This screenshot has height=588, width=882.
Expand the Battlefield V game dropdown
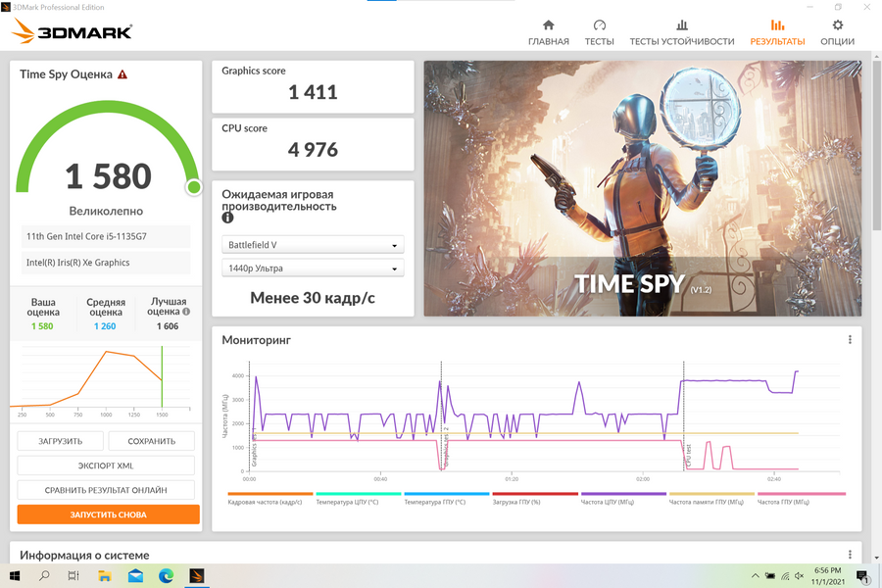313,245
